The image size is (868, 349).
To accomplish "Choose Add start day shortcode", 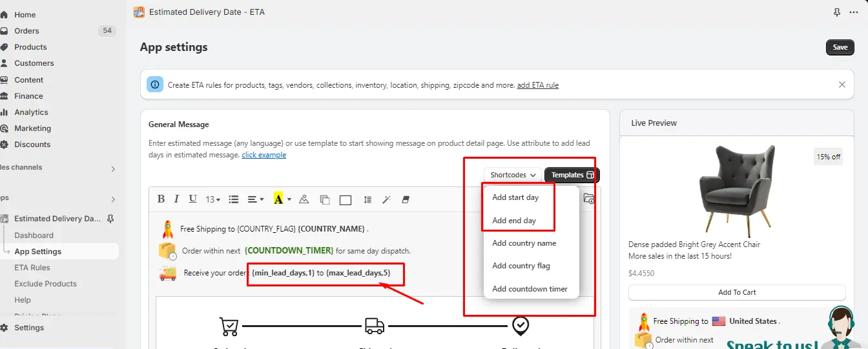I will click(x=515, y=197).
